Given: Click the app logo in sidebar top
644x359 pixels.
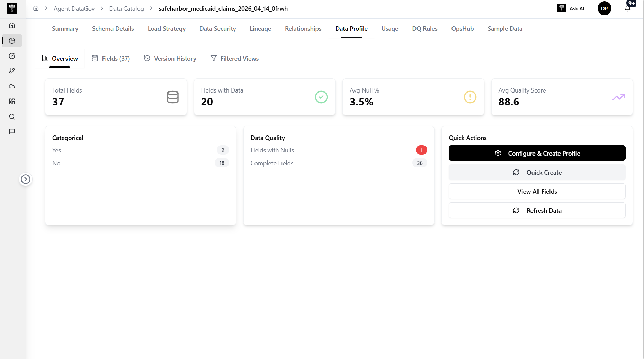Looking at the screenshot, I should [12, 8].
